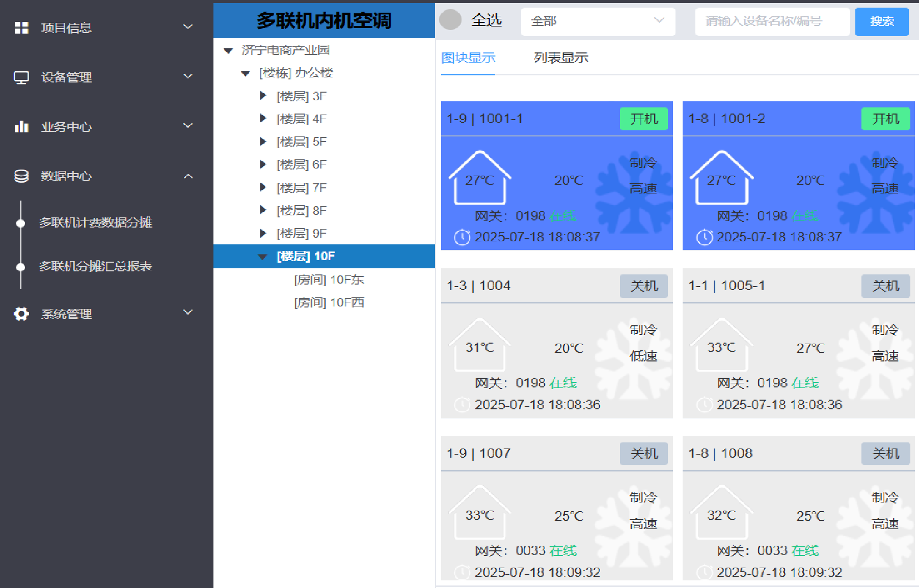919x588 pixels.
Task: Select the [楼层] 9F tree row
Action: (x=324, y=233)
